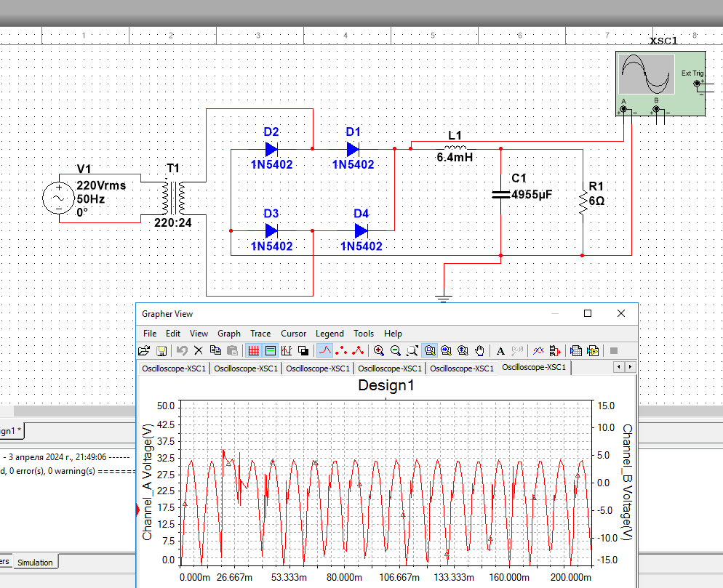The image size is (723, 588).
Task: Click the red trace marker arrow on graph
Action: (137, 510)
